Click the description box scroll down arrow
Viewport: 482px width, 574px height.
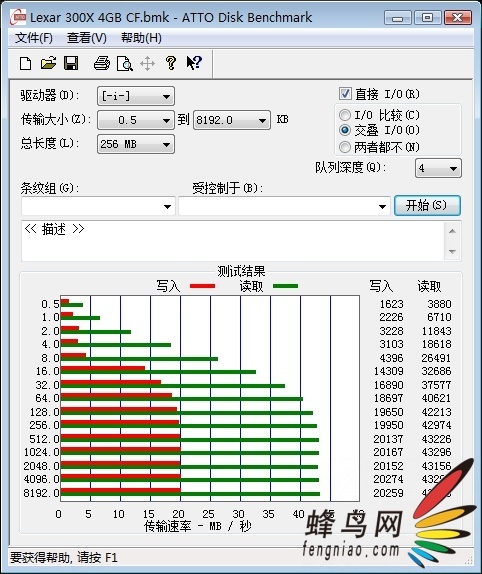coord(452,251)
